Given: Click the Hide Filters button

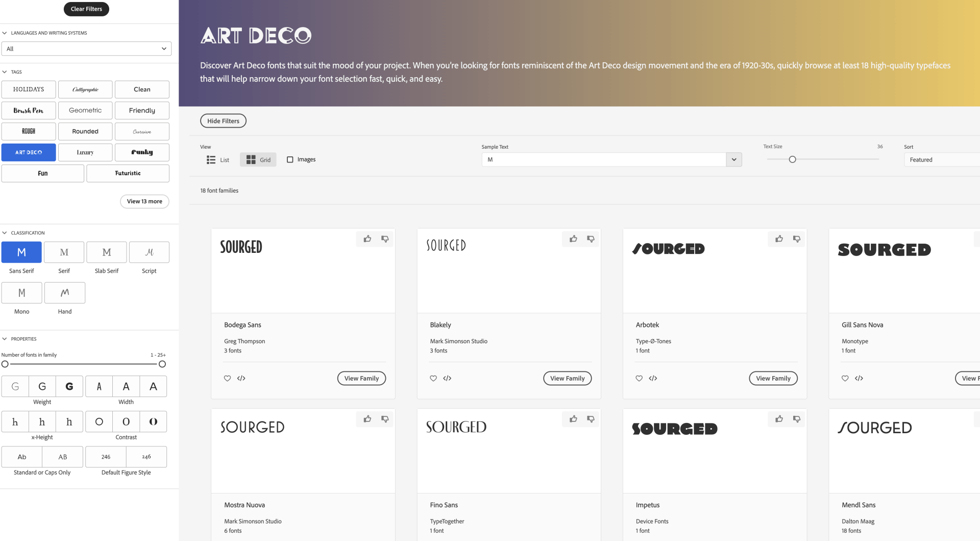Looking at the screenshot, I should (x=223, y=121).
